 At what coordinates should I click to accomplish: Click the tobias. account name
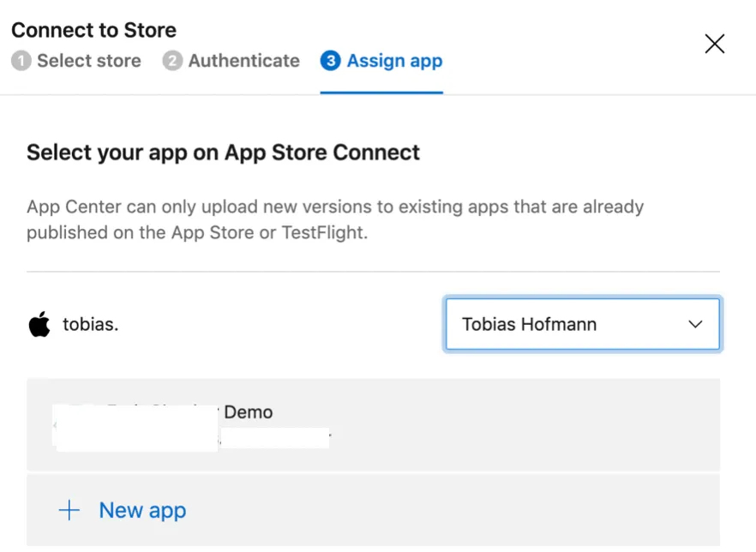click(x=90, y=325)
